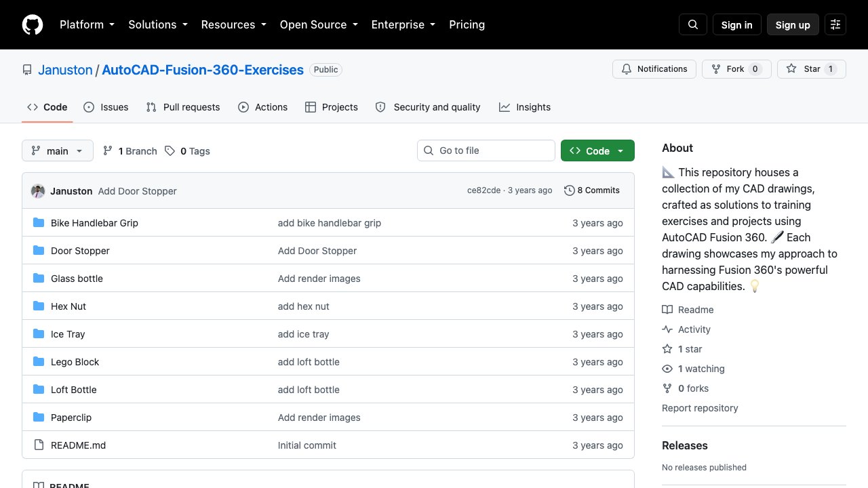Click Report repository link

click(x=700, y=408)
